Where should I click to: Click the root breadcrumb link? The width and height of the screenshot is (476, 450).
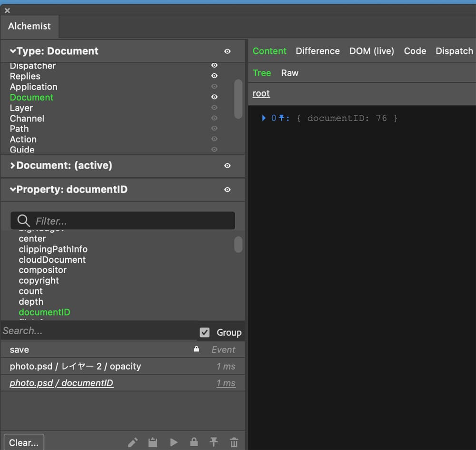261,93
